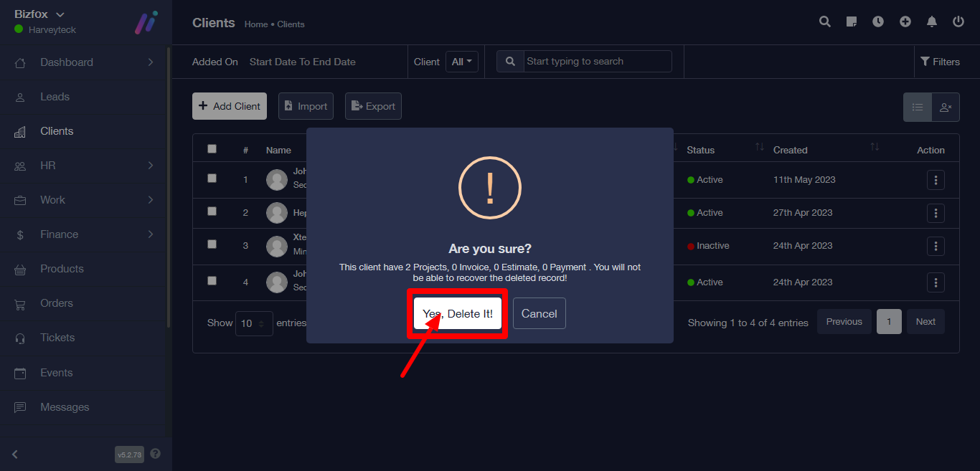The height and width of the screenshot is (471, 980).
Task: Click the power logout icon
Action: pyautogui.click(x=958, y=22)
